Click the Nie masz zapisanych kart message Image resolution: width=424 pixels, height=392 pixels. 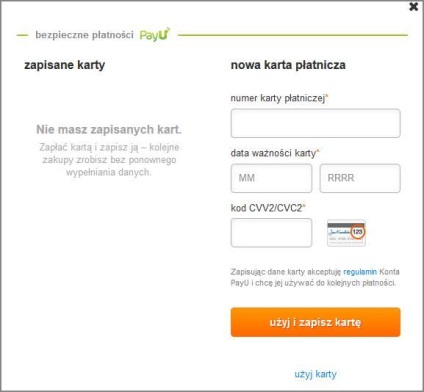pos(109,129)
